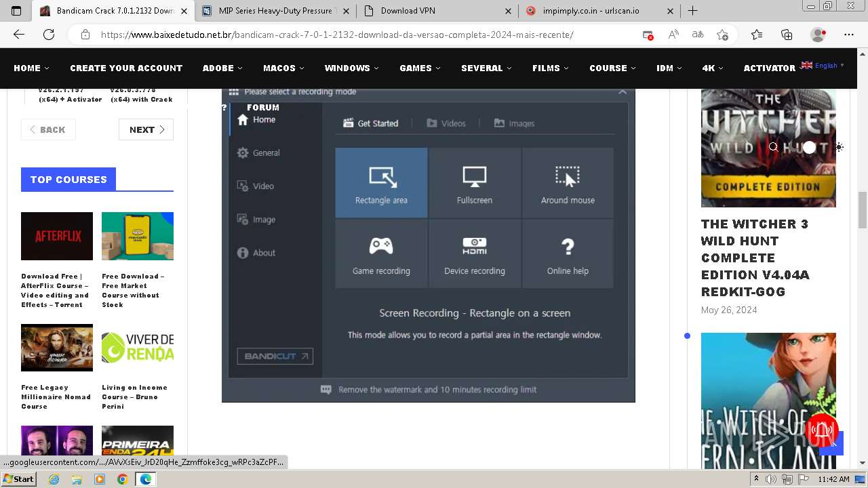The height and width of the screenshot is (488, 868).
Task: Switch to MIP Series Heavy-Duty Pressure tab
Action: click(275, 11)
